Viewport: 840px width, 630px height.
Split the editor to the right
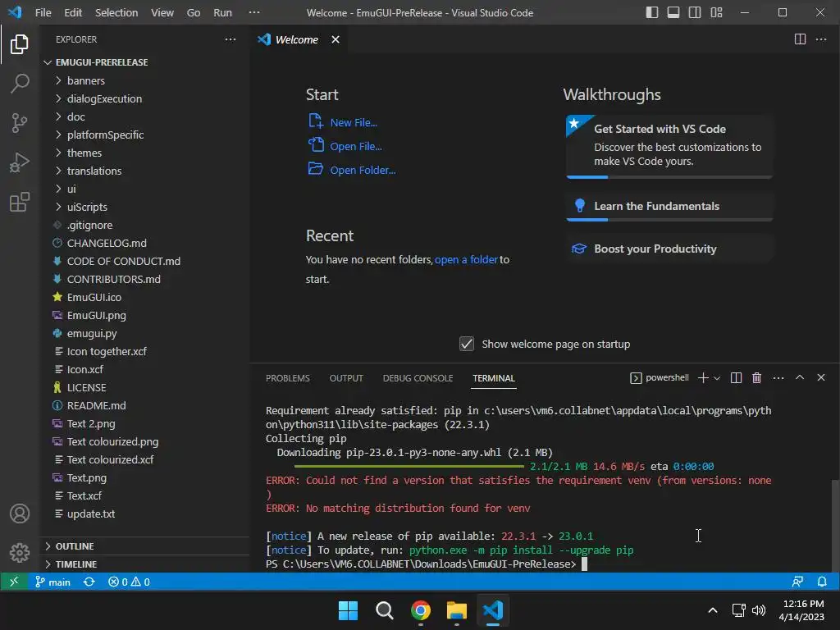pyautogui.click(x=800, y=39)
